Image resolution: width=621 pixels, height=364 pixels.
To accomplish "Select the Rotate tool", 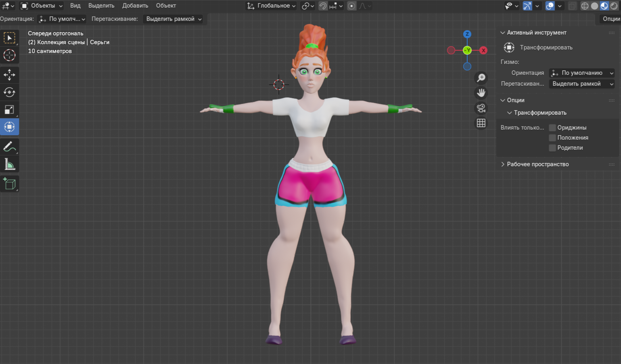I will (9, 92).
